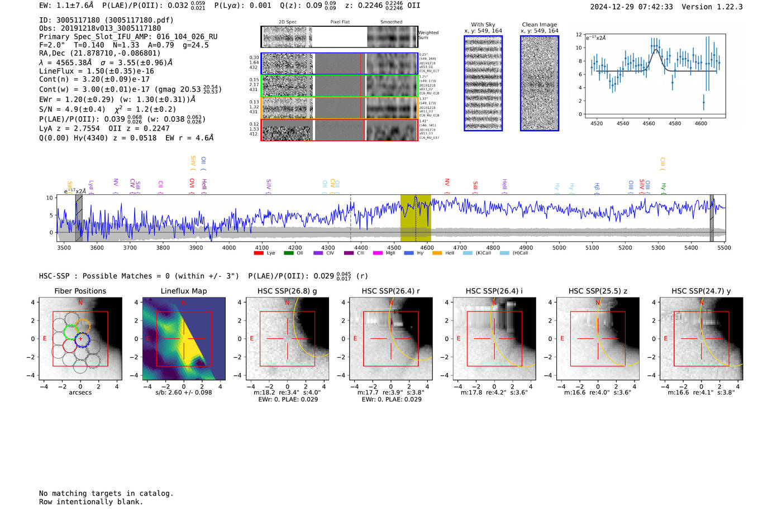This screenshot has width=782, height=532.
Task: Click the m:18.2 re:3.4" s:4.0" caption
Action: [287, 392]
